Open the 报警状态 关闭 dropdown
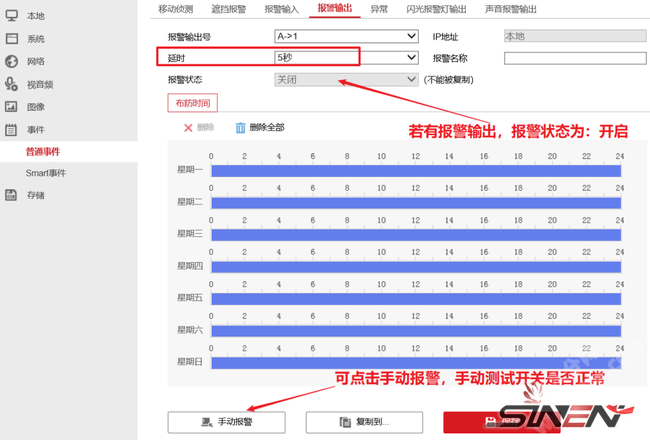This screenshot has width=650, height=440. coord(346,80)
